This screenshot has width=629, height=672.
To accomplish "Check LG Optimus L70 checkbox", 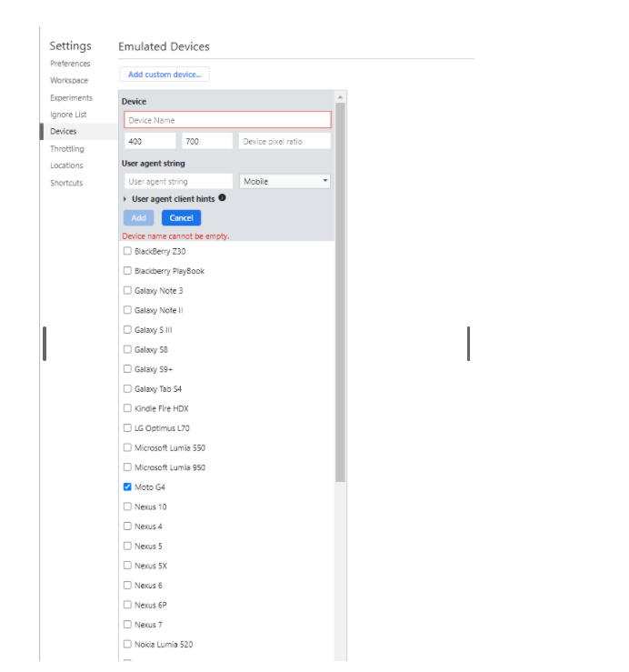I will (x=127, y=427).
